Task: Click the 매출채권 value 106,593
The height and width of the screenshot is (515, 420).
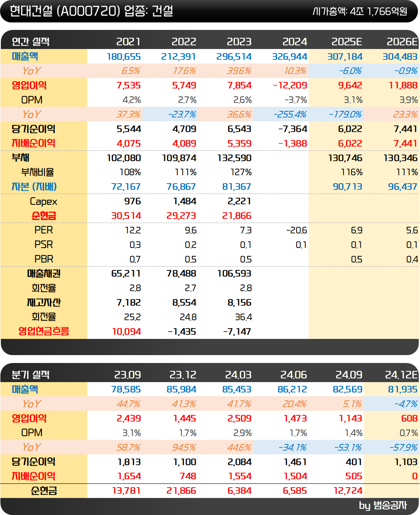Action: [x=234, y=274]
